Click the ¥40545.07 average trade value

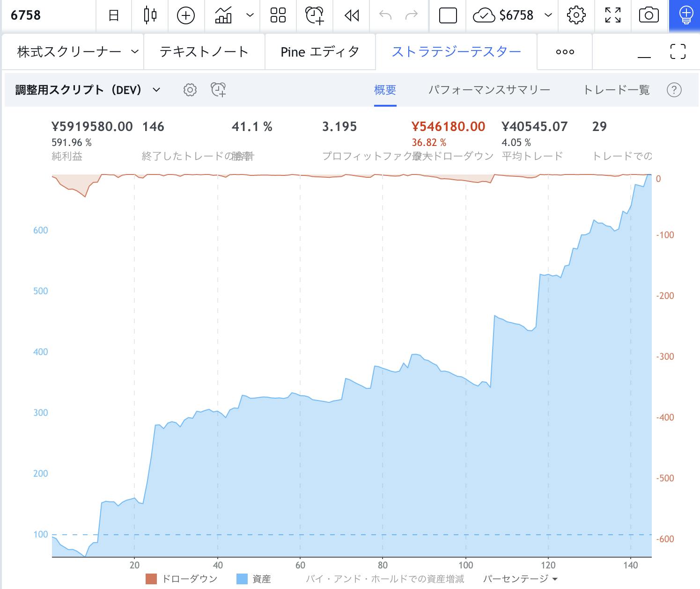click(x=535, y=127)
